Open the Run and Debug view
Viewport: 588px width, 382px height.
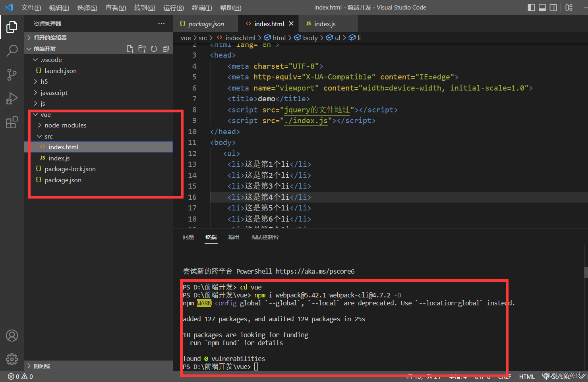click(12, 98)
